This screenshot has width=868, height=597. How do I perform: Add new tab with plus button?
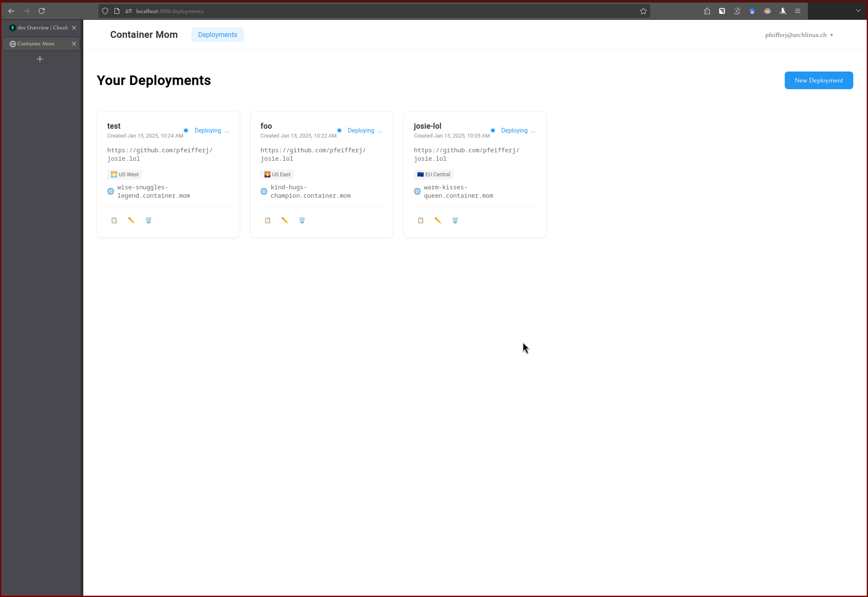click(40, 59)
